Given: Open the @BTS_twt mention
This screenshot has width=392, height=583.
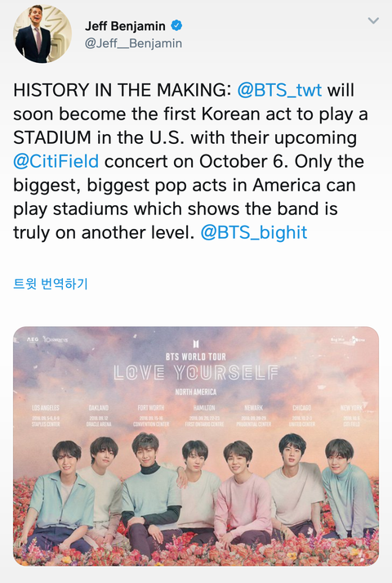Looking at the screenshot, I should coord(279,90).
